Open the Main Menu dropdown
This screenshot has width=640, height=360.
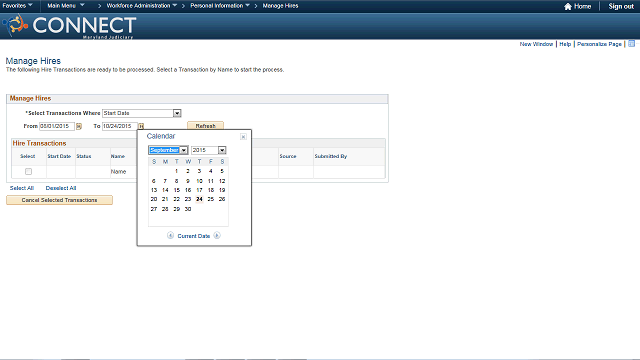[66, 6]
